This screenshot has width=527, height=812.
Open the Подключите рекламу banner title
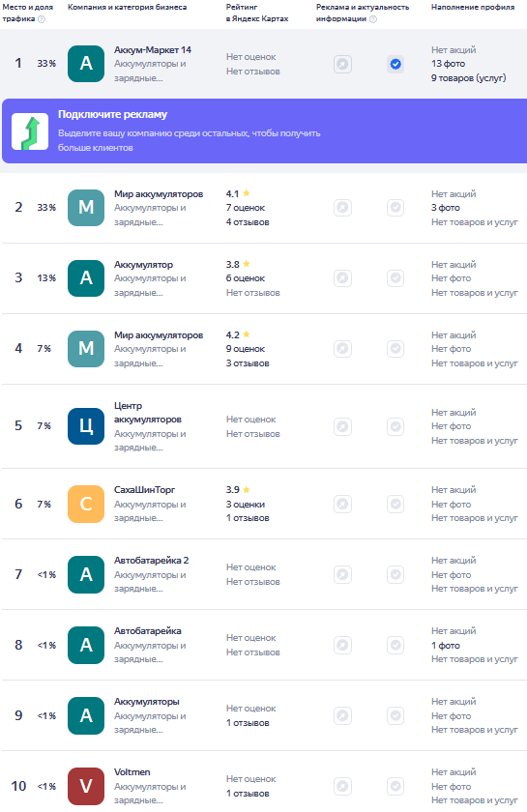[x=112, y=114]
